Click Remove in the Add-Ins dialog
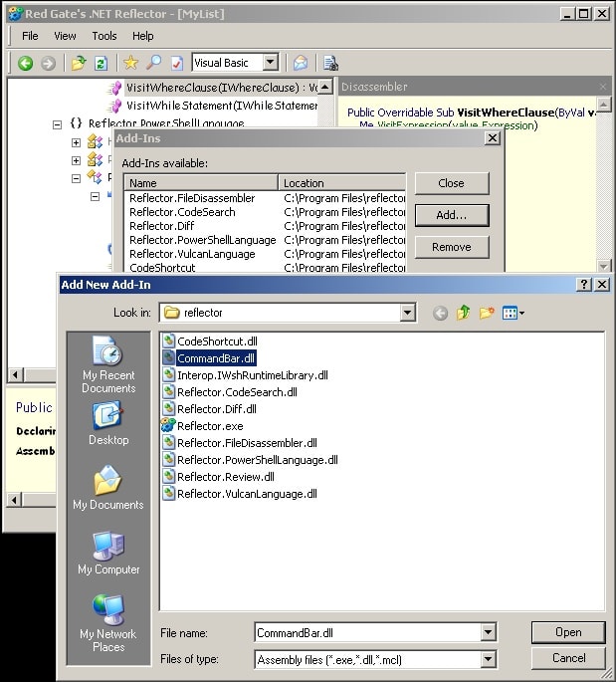This screenshot has width=616, height=682. click(452, 247)
